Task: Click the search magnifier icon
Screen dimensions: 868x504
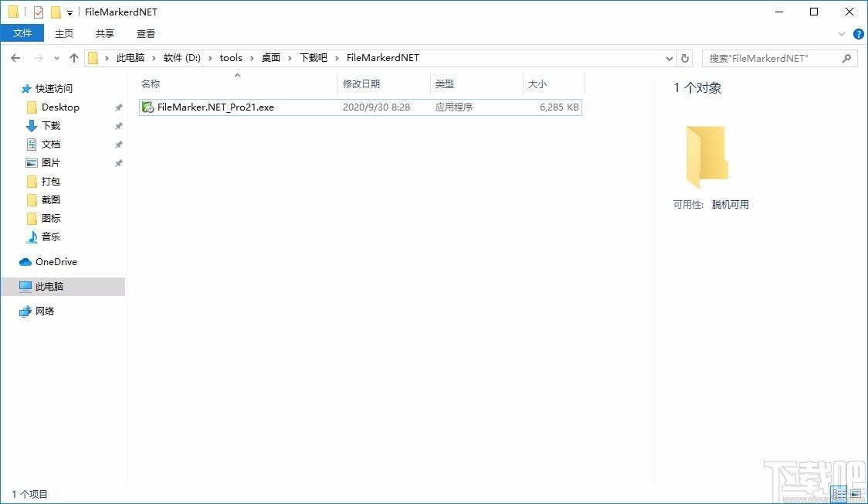Action: (846, 58)
